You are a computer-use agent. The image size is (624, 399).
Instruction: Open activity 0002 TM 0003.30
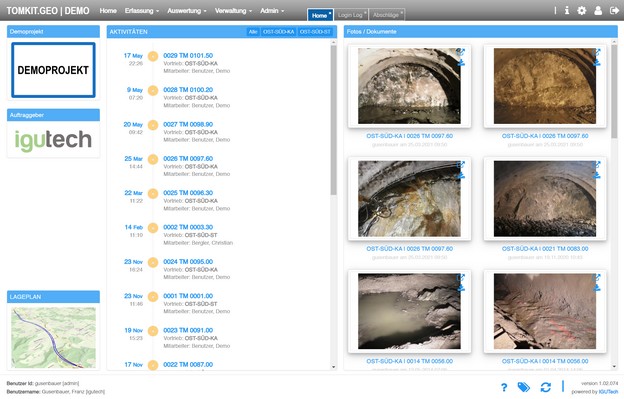[x=188, y=227]
